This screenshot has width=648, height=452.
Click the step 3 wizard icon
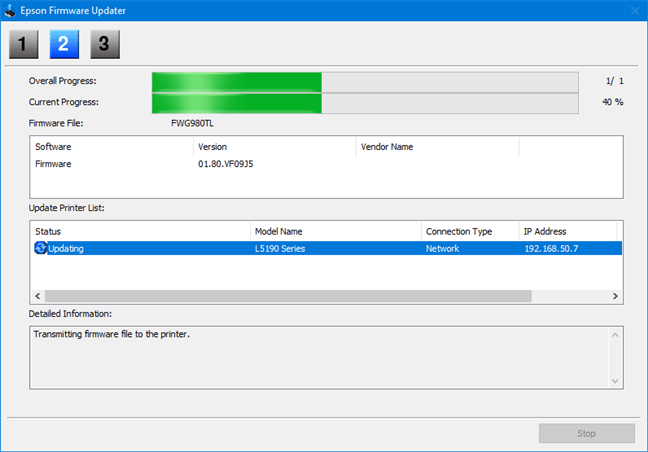[103, 44]
